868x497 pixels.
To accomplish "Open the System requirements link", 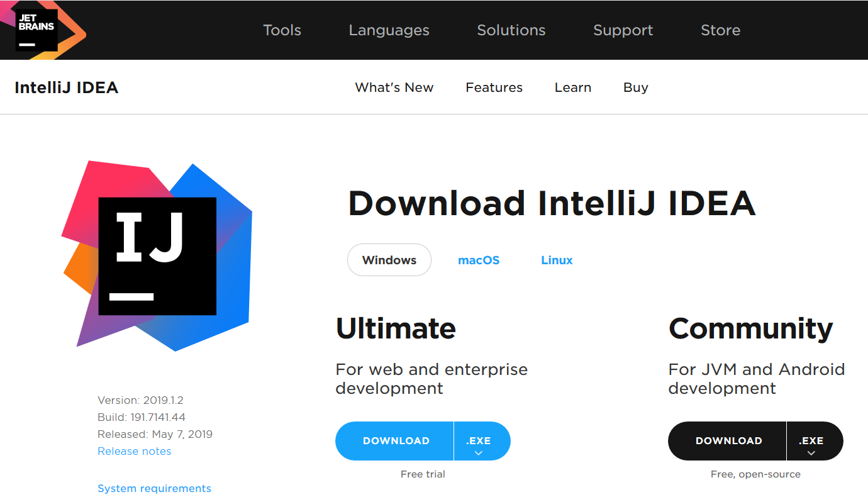I will (154, 488).
